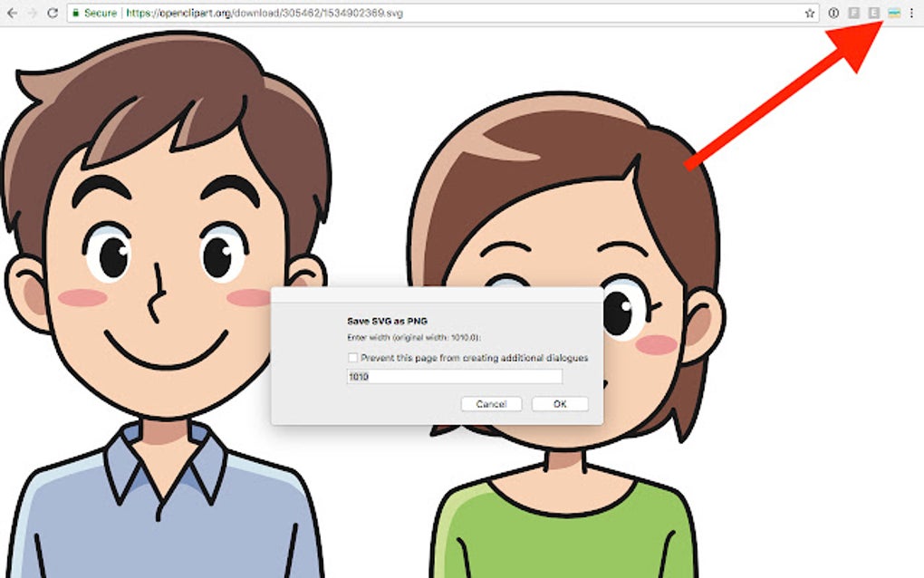Check Prevent this page from creating additional dialogues

(x=351, y=359)
